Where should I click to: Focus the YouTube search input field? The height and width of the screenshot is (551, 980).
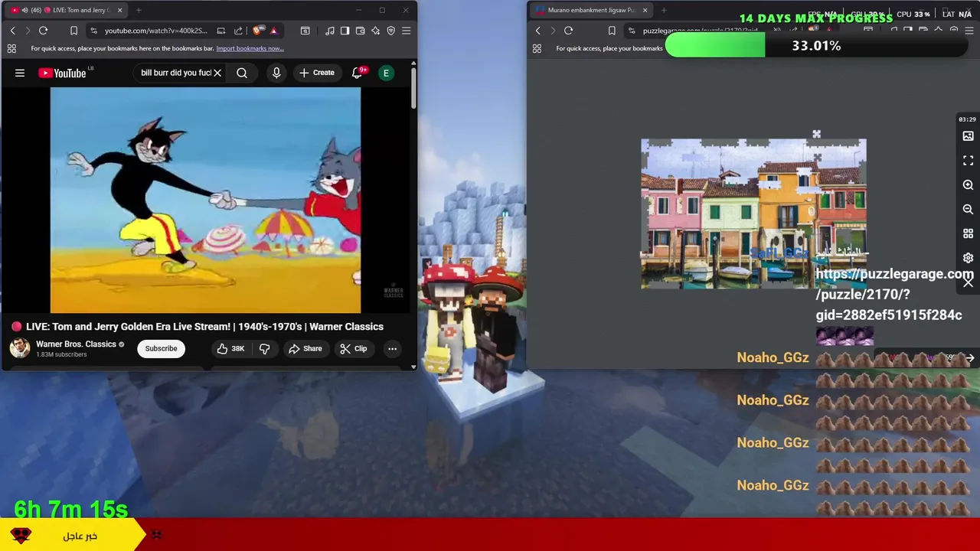(x=175, y=73)
